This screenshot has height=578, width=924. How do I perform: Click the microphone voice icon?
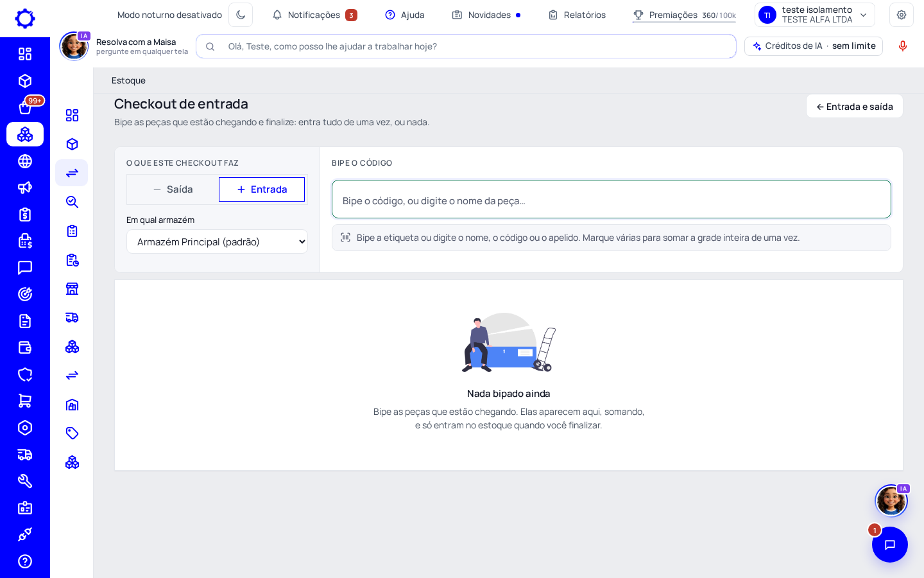tap(903, 46)
